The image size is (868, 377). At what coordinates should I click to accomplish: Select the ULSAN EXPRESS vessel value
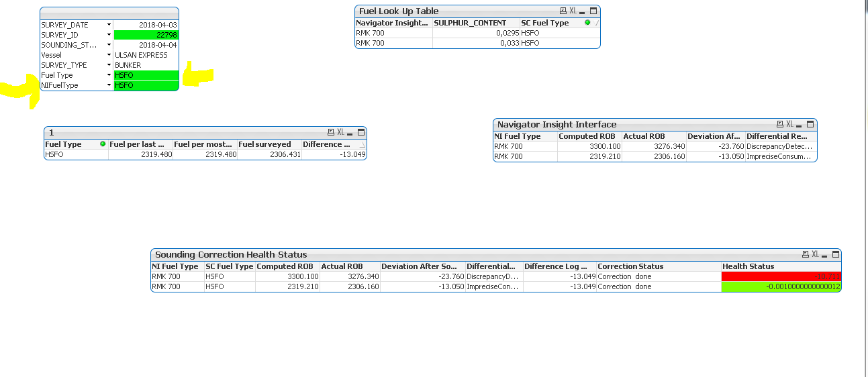(x=146, y=55)
